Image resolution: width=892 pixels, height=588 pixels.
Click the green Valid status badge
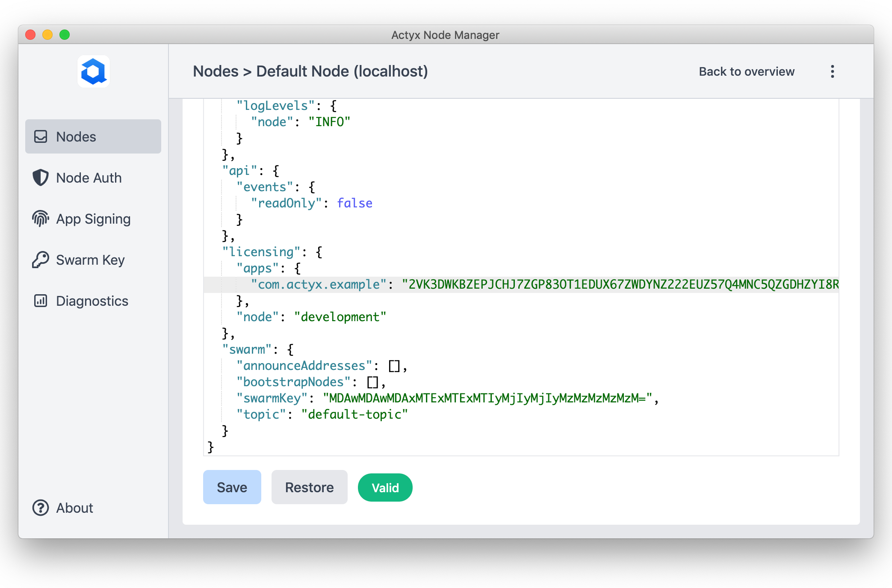385,488
